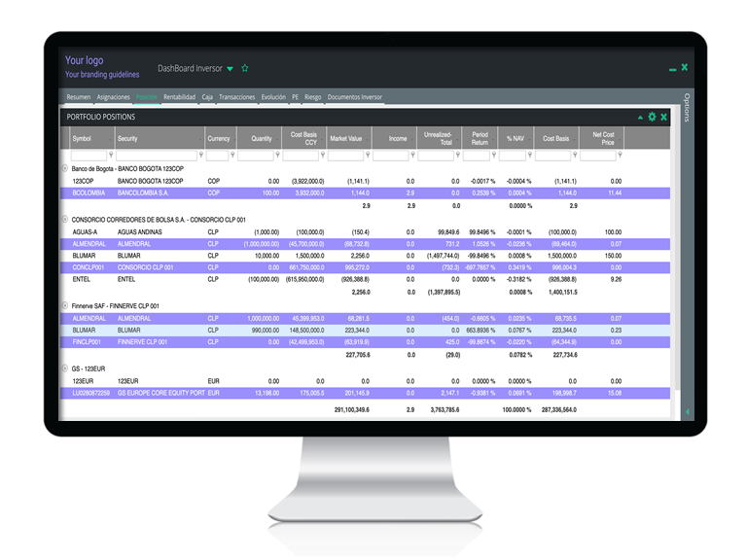Select the BCOLOMBIA row symbol

[x=89, y=192]
